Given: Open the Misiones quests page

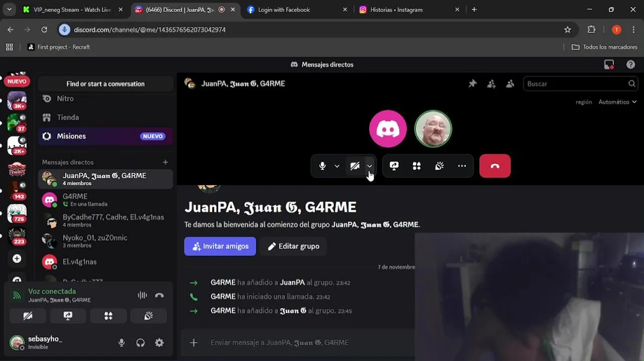Looking at the screenshot, I should (105, 136).
